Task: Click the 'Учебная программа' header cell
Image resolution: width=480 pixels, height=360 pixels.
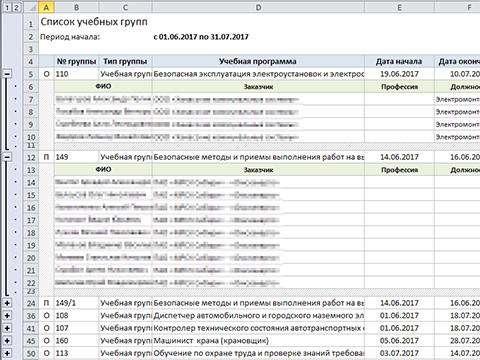Action: [258, 61]
